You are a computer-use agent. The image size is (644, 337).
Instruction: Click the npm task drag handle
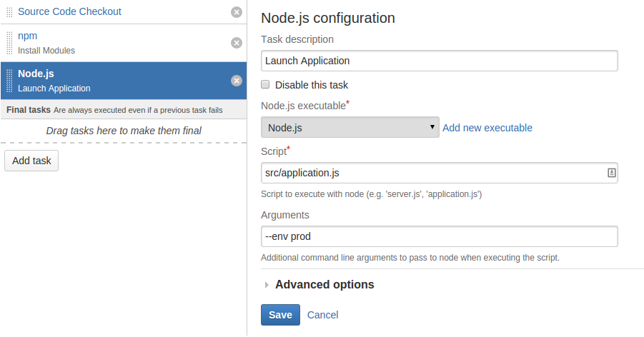click(x=9, y=43)
